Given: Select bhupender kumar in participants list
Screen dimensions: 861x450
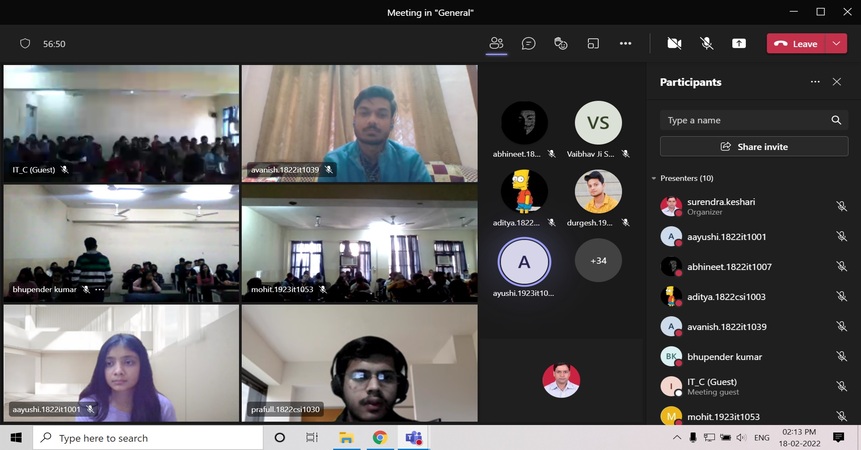Looking at the screenshot, I should click(x=724, y=357).
